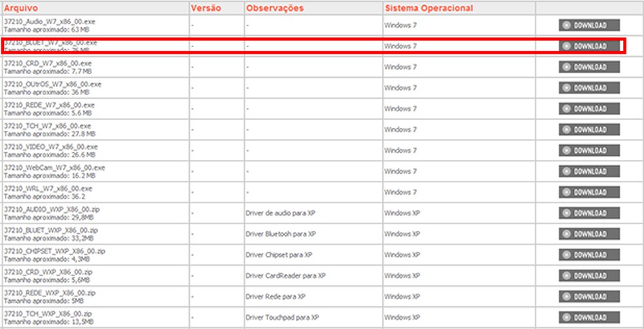Select file name 37210_TCH_WXP_X86_00.zip
Viewport: 644px width, 329px height.
(x=48, y=314)
